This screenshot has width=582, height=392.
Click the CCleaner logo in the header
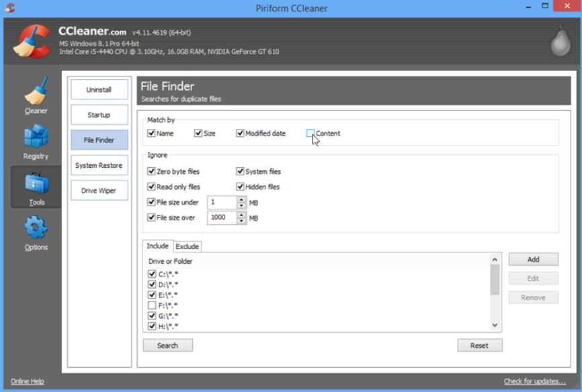tap(32, 41)
